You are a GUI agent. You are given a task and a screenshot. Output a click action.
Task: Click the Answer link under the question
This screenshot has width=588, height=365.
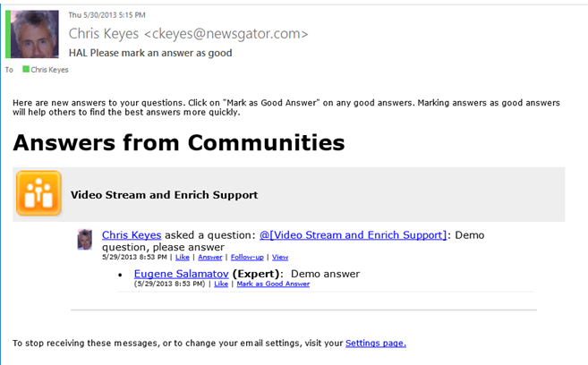coord(209,257)
